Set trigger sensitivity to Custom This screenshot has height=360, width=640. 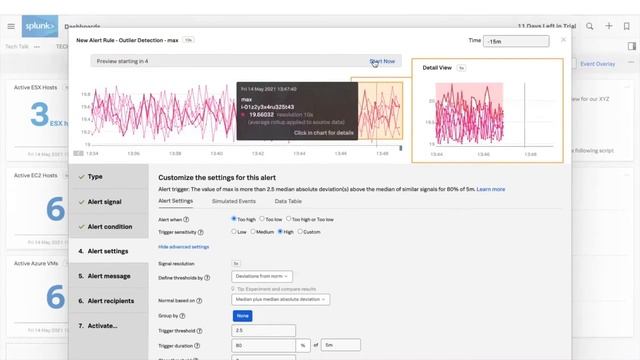tap(300, 231)
